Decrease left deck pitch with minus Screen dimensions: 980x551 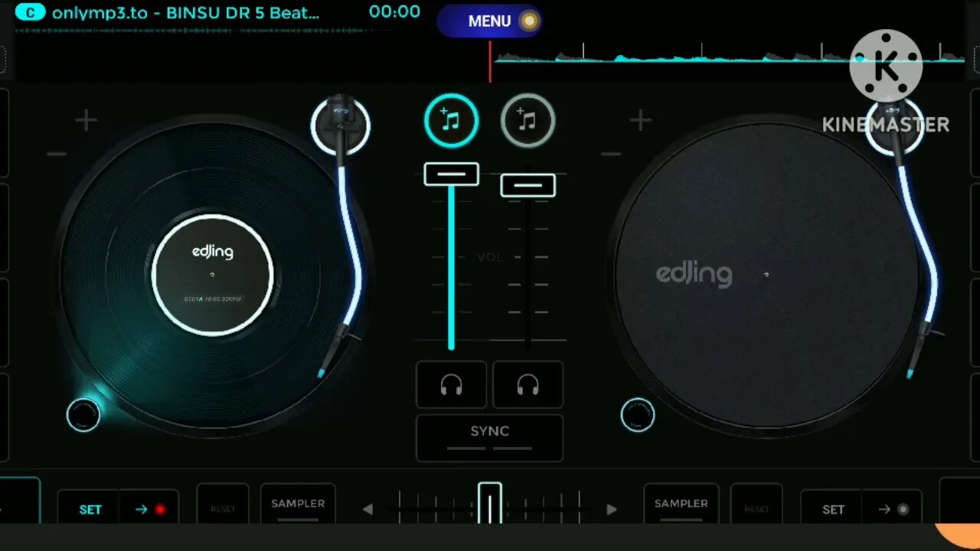(x=57, y=154)
